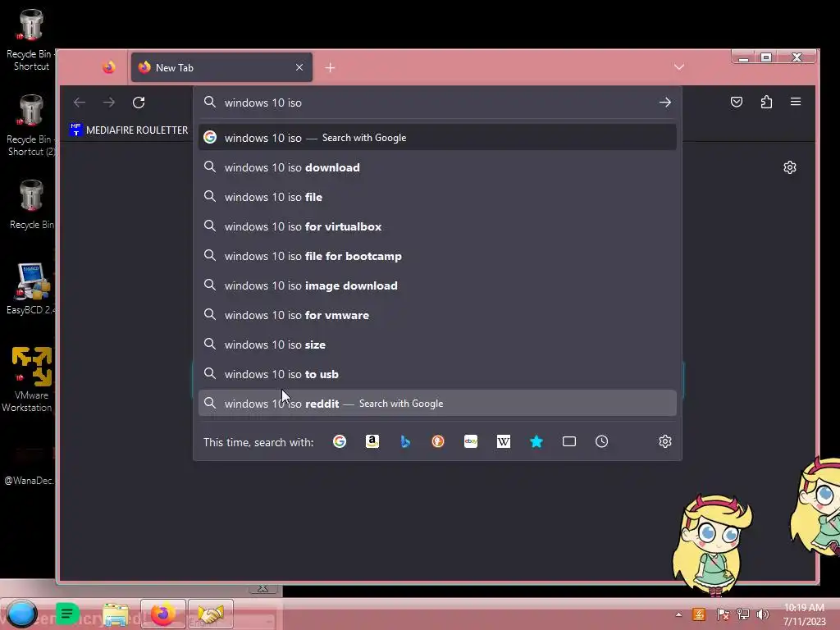
Task: Search this time with DuckDuckGo icon
Action: tap(438, 441)
